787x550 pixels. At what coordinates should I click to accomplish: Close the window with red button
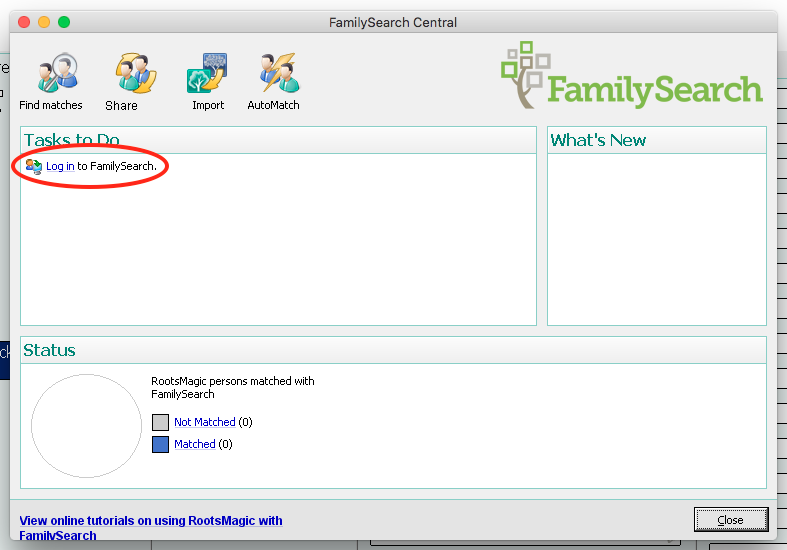24,22
